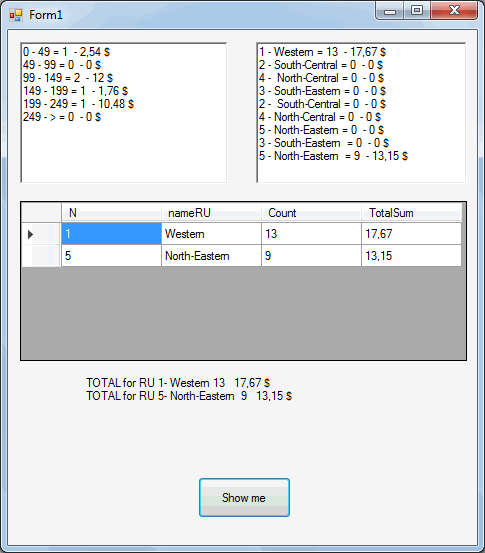
Task: Sort by the nameRU column header
Action: pyautogui.click(x=211, y=213)
